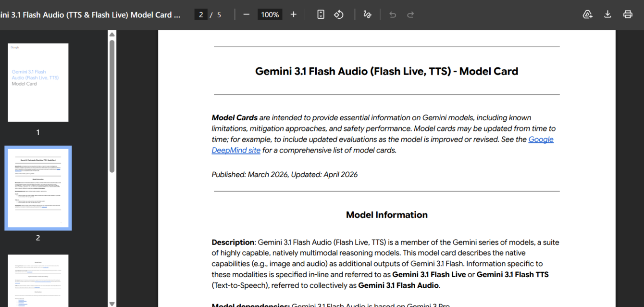Image resolution: width=644 pixels, height=307 pixels.
Task: Activate the draw annotation tool
Action: coord(367,14)
